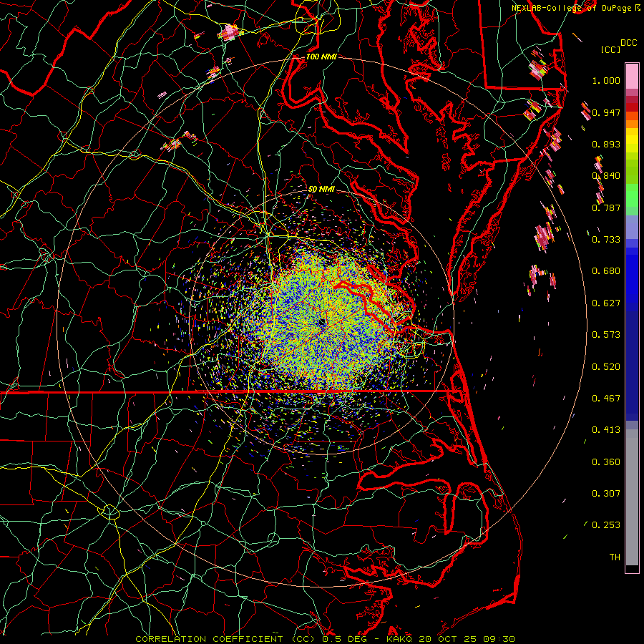Click the KAKQ radar site center marker
The image size is (644, 644).
321,323
